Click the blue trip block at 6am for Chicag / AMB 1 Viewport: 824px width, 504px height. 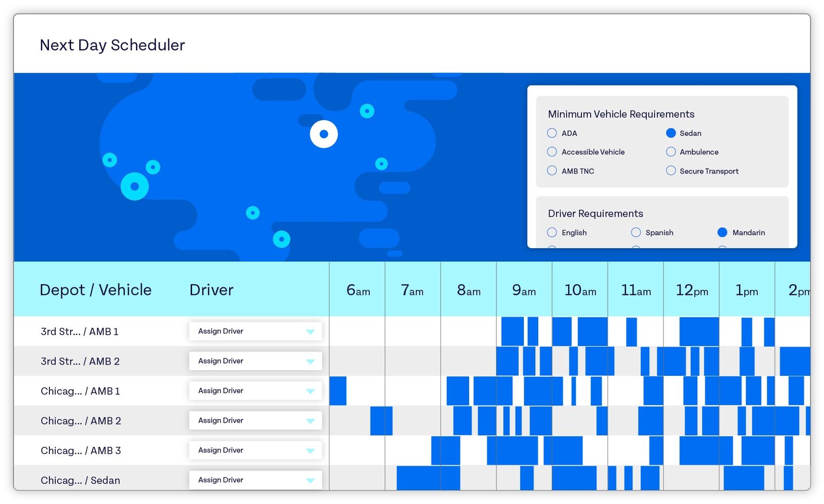(x=338, y=391)
